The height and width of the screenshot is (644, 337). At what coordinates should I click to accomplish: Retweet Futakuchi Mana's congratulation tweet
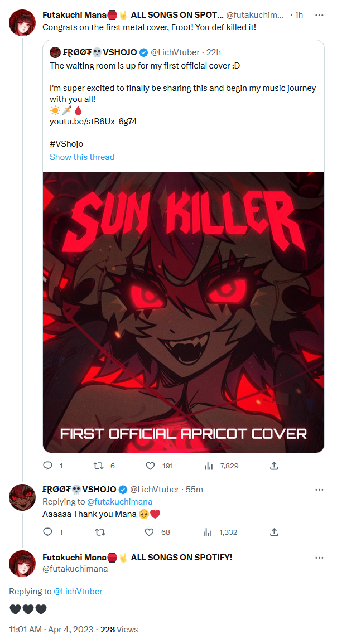99,466
